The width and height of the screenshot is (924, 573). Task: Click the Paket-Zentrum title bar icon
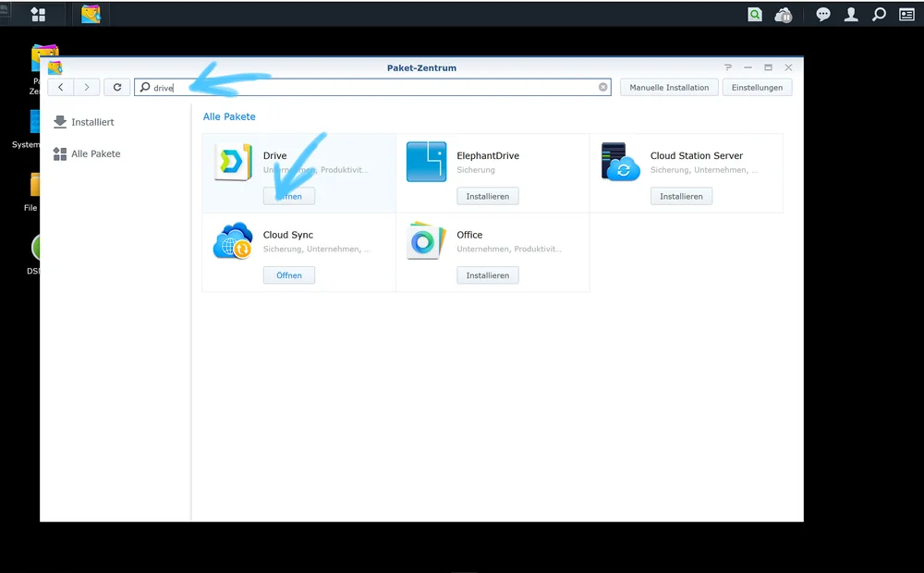pos(55,67)
